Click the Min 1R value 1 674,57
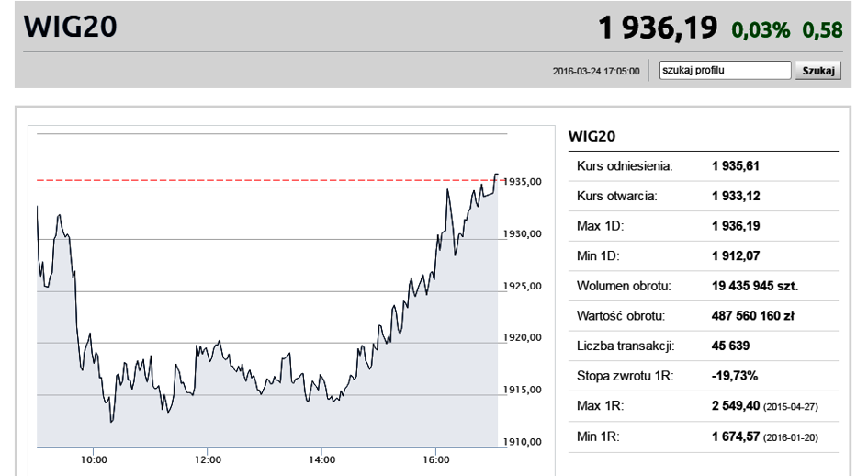 tap(736, 436)
